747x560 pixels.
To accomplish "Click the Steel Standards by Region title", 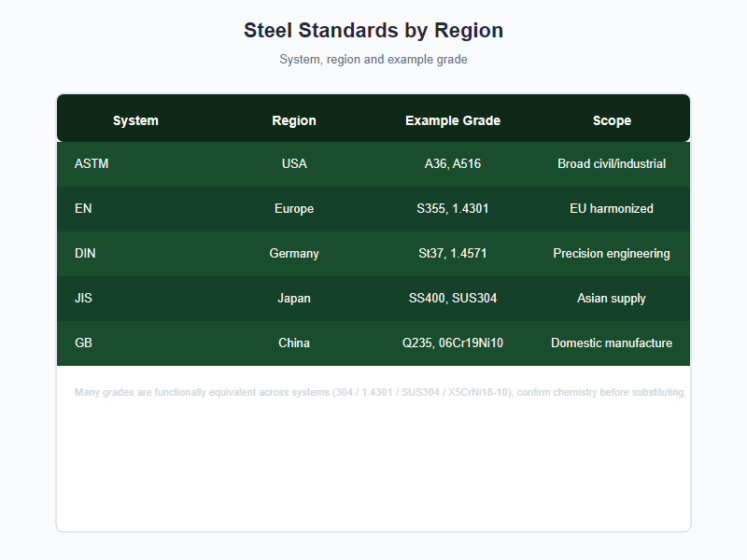I will [373, 31].
